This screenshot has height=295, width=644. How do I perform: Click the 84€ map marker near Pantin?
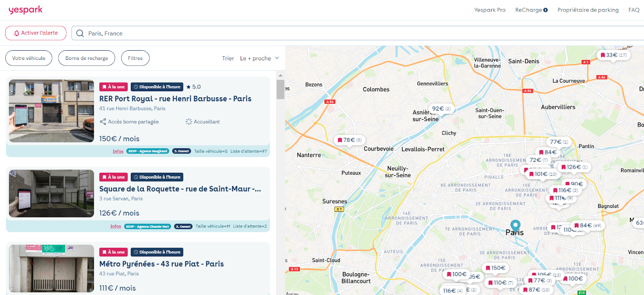[548, 152]
